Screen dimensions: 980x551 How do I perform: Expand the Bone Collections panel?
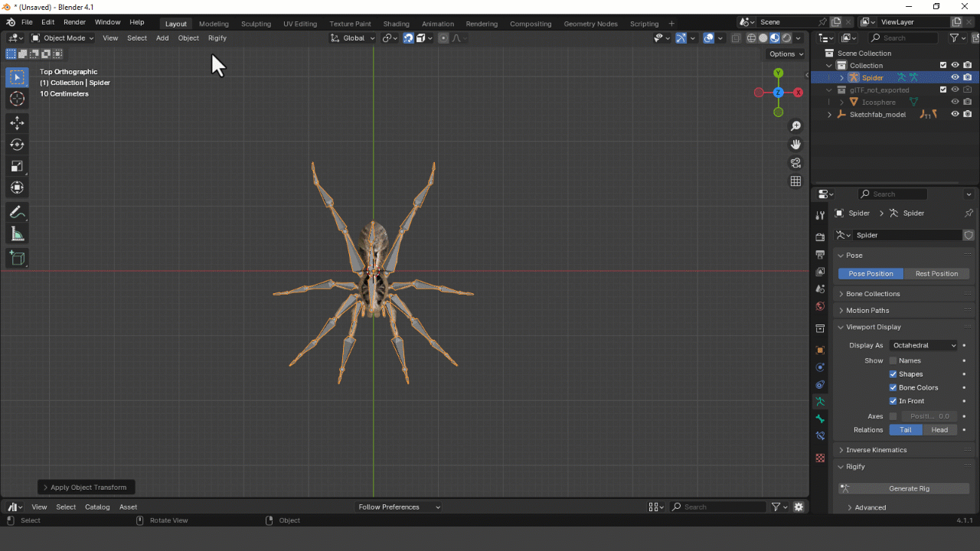pyautogui.click(x=873, y=294)
